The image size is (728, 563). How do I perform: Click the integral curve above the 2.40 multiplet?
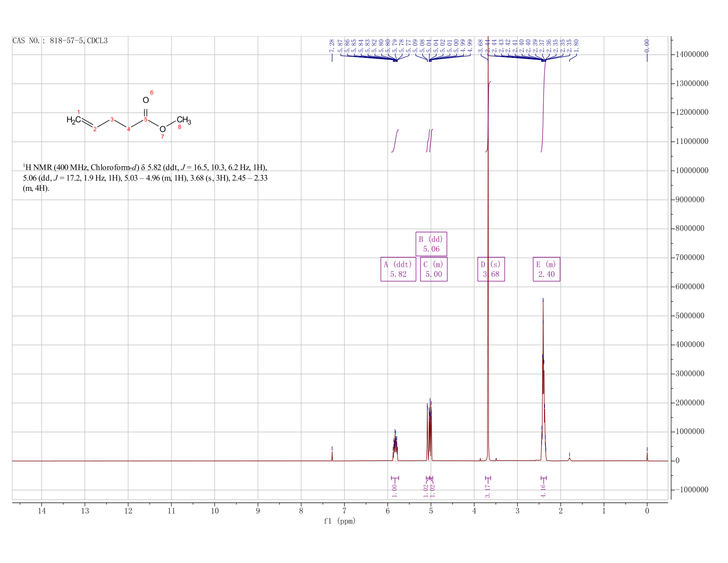pos(544,106)
